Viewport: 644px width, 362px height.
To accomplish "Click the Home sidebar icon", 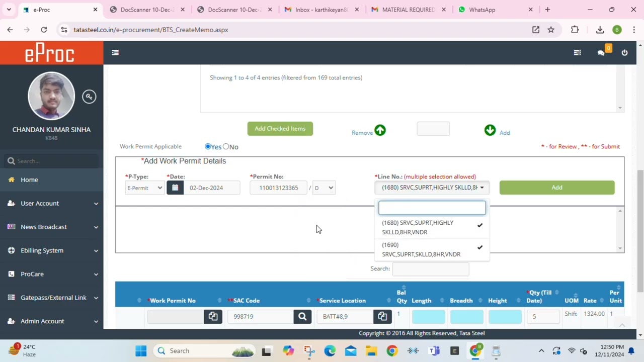I will (11, 179).
